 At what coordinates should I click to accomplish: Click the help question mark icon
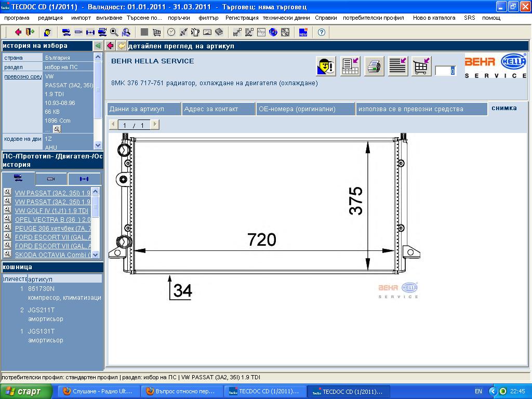(x=321, y=32)
